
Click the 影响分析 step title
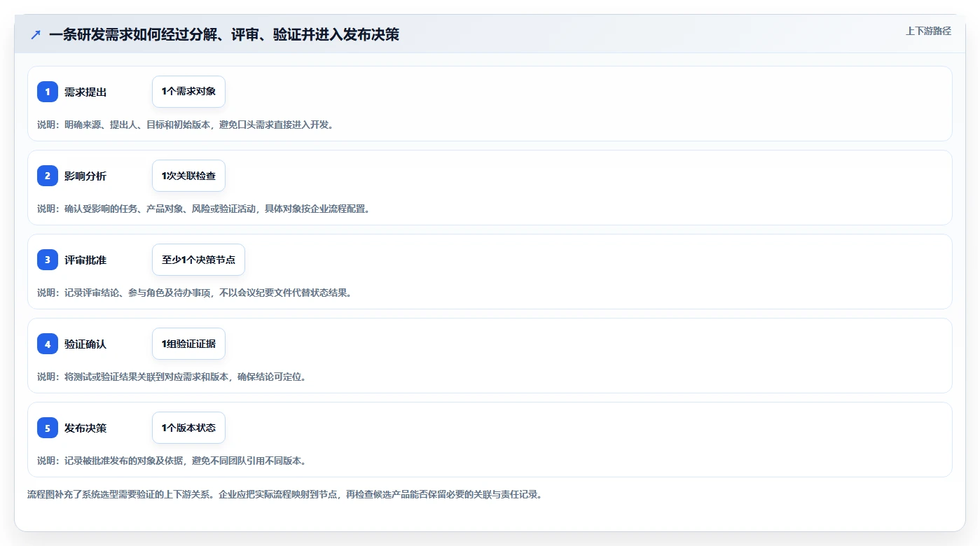click(x=85, y=176)
